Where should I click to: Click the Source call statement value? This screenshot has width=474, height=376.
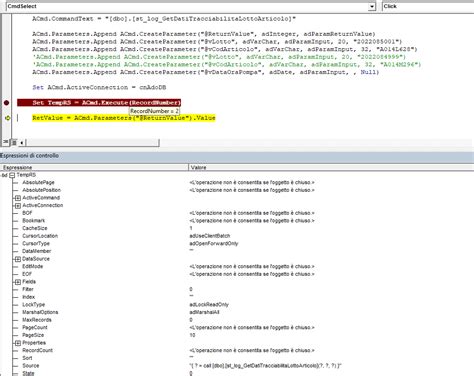265,366
